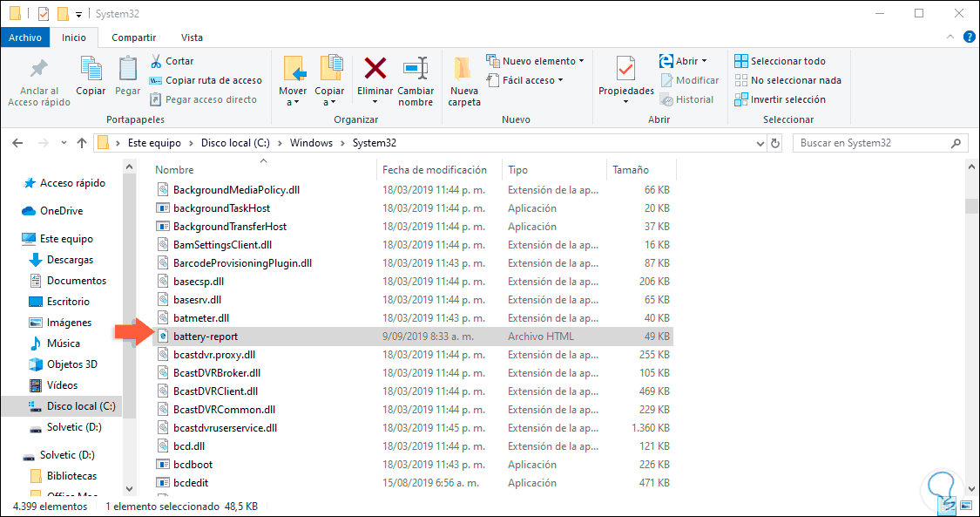The width and height of the screenshot is (980, 517).
Task: Go up one folder level arrow
Action: 81,143
